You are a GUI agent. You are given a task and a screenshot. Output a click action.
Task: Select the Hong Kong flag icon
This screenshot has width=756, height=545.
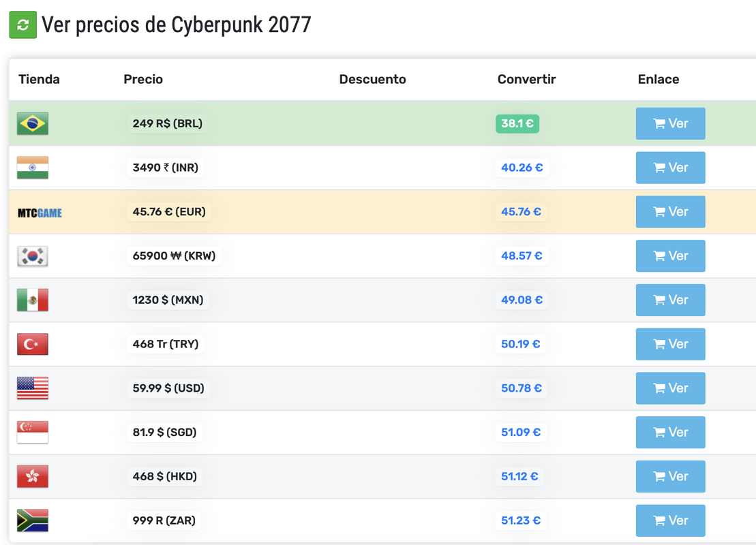pos(32,476)
